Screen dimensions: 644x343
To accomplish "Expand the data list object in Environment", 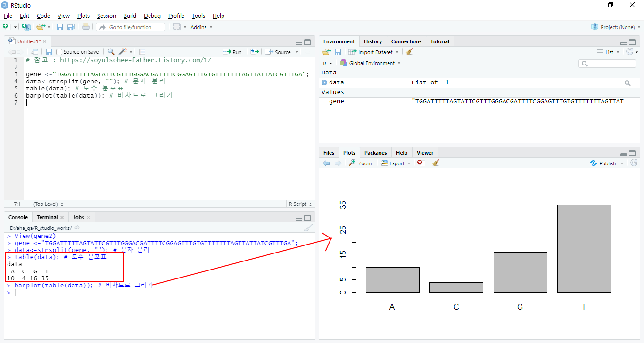I will tap(324, 82).
